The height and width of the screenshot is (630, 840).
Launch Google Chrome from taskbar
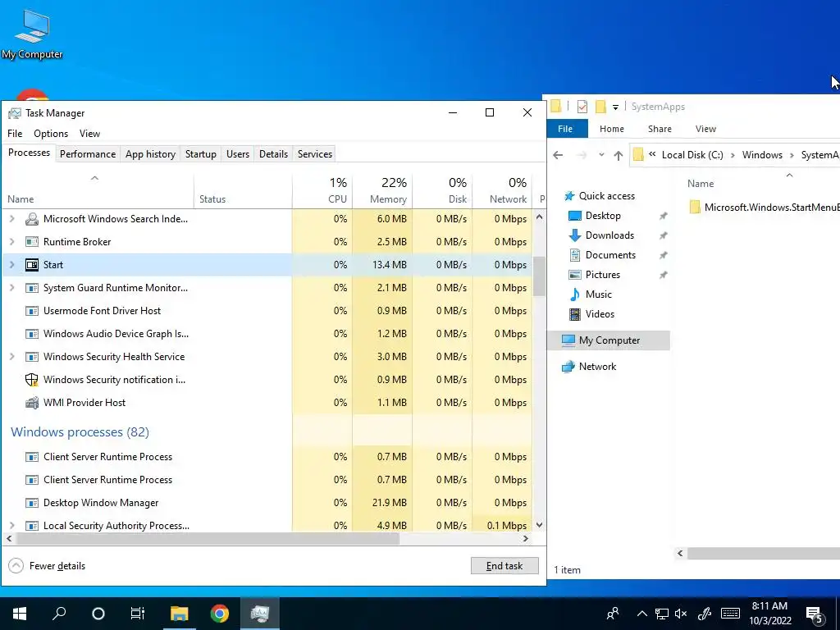click(x=220, y=614)
